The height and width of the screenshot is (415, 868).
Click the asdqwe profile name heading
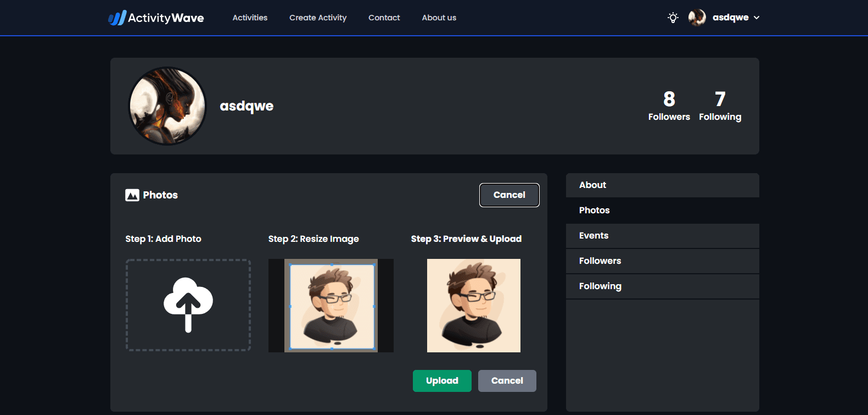(x=247, y=106)
